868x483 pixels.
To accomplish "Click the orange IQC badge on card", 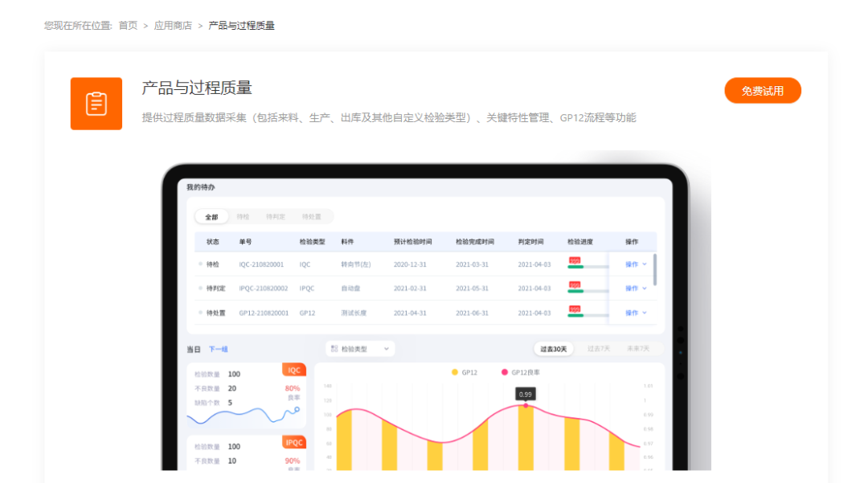I will pyautogui.click(x=294, y=370).
